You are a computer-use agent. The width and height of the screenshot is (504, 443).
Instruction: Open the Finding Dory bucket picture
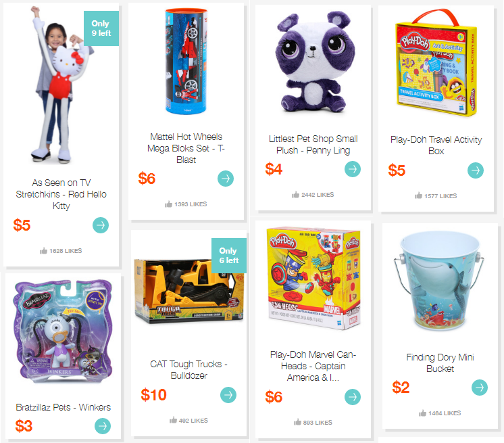[x=439, y=281]
